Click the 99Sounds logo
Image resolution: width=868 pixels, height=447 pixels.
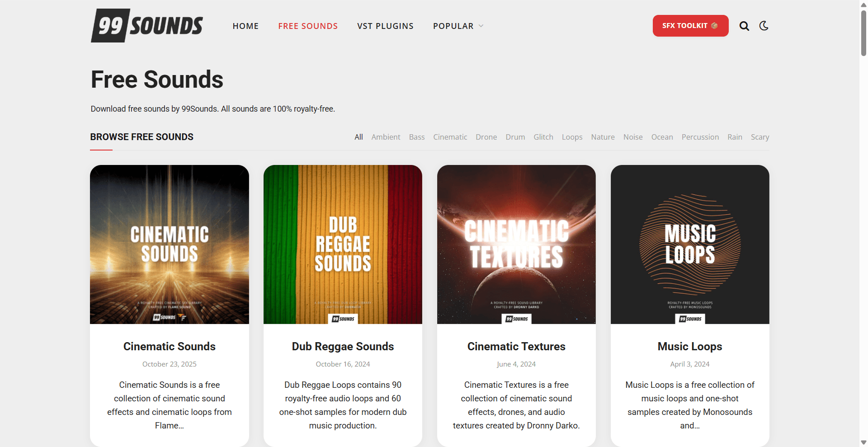147,26
